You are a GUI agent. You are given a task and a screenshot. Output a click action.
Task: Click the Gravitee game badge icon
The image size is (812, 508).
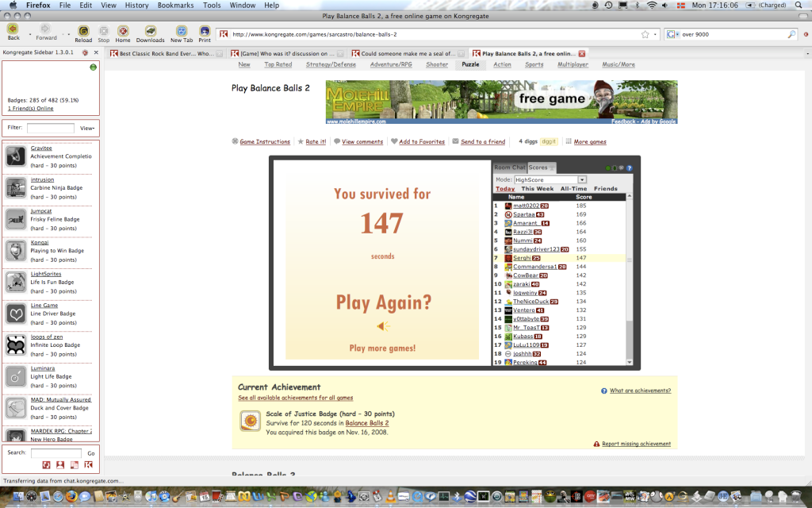[x=16, y=156]
